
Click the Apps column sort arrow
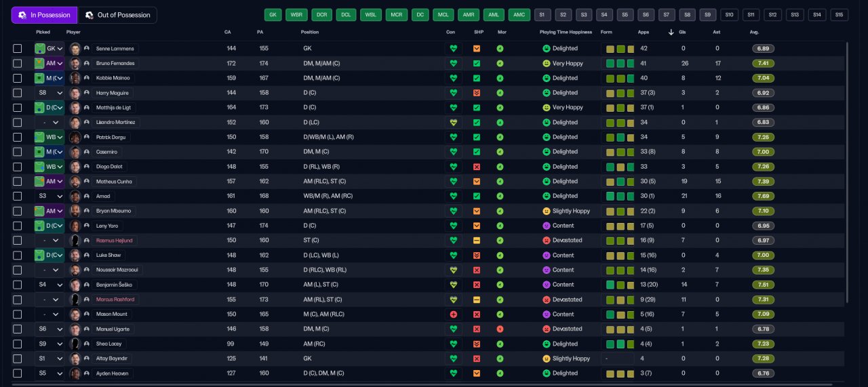(x=671, y=32)
